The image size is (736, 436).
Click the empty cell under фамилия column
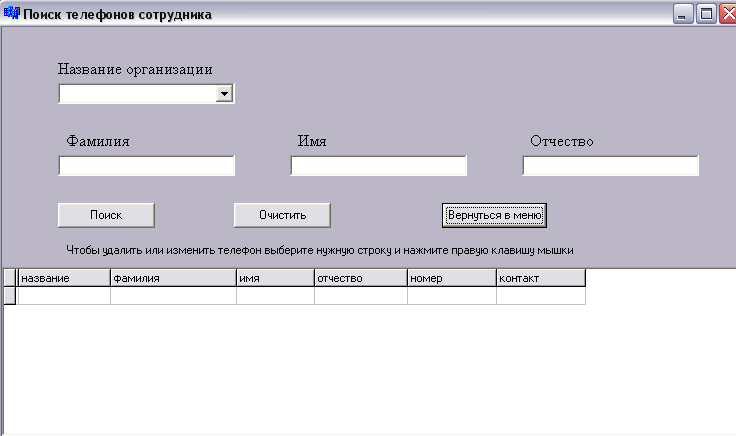pos(174,296)
